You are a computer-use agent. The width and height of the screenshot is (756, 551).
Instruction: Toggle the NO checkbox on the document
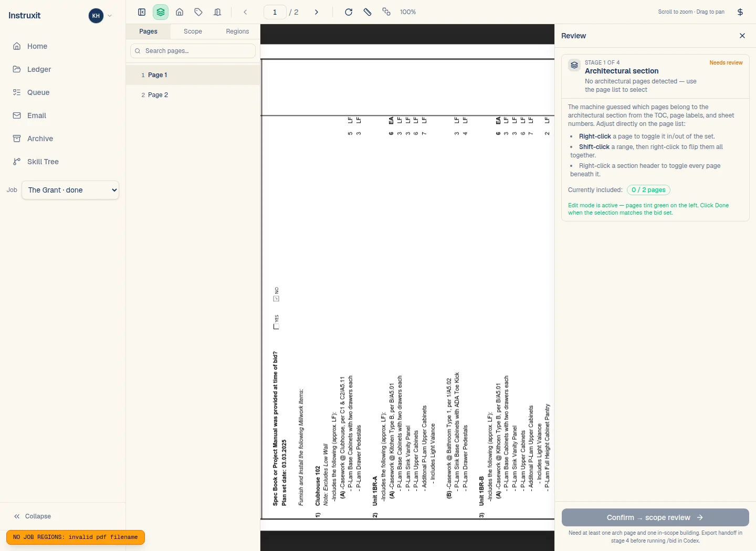pos(276,299)
